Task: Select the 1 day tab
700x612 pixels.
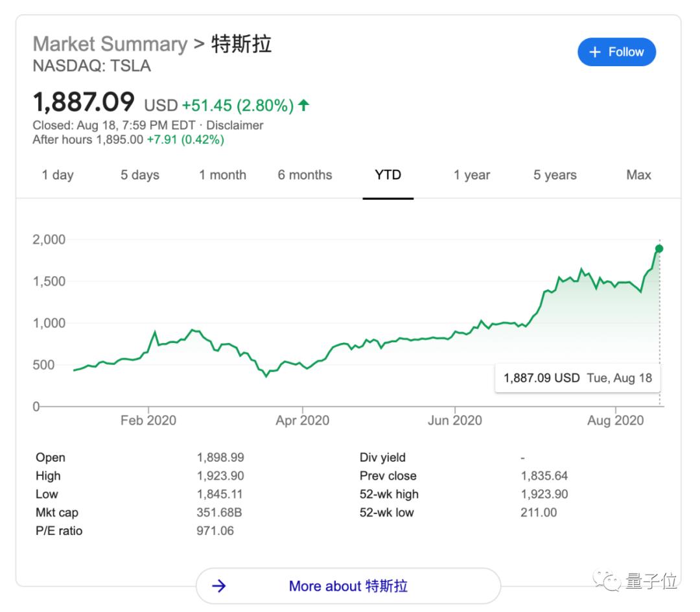Action: click(58, 175)
